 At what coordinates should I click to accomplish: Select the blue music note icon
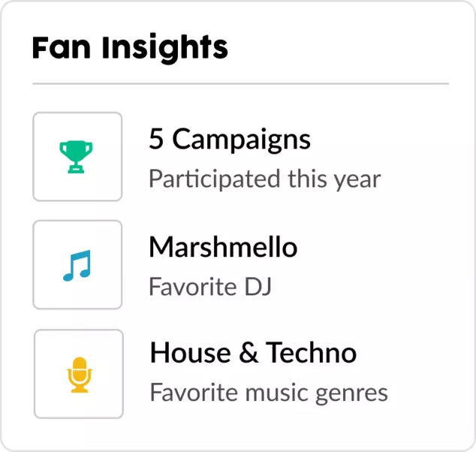point(77,265)
